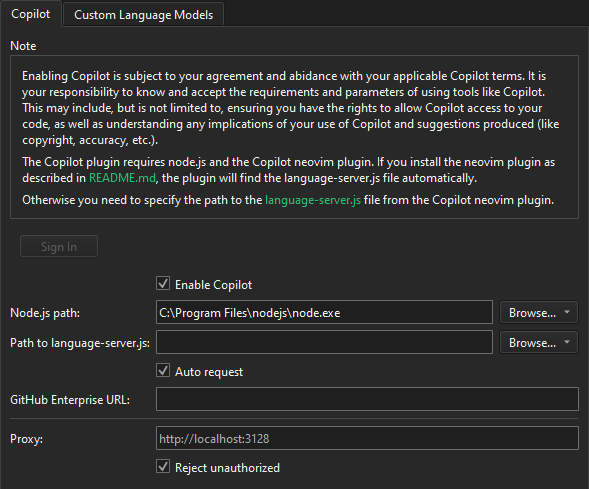This screenshot has height=489, width=589.
Task: Open the language-server.js Browse dropdown arrow
Action: click(567, 342)
